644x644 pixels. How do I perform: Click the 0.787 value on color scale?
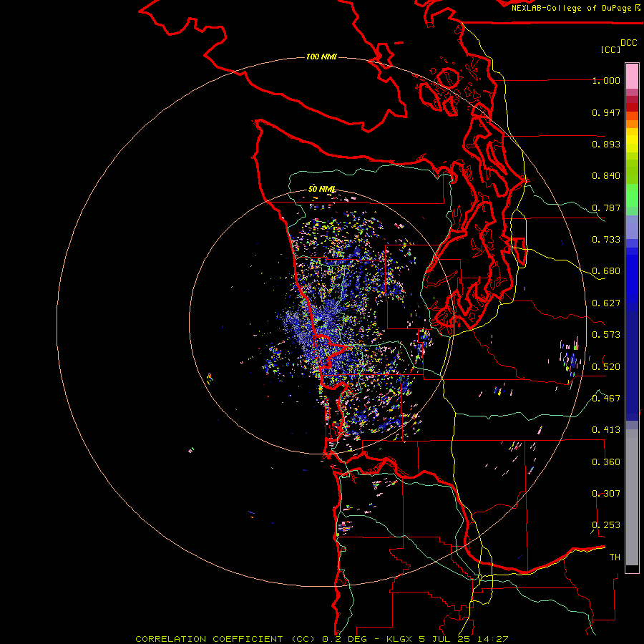[x=606, y=208]
